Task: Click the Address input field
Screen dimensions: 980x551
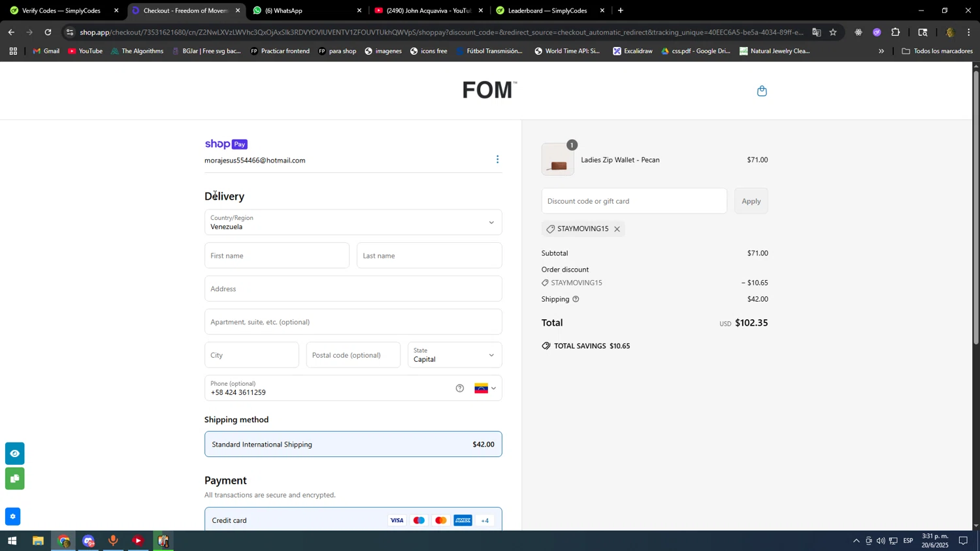Action: pos(353,289)
